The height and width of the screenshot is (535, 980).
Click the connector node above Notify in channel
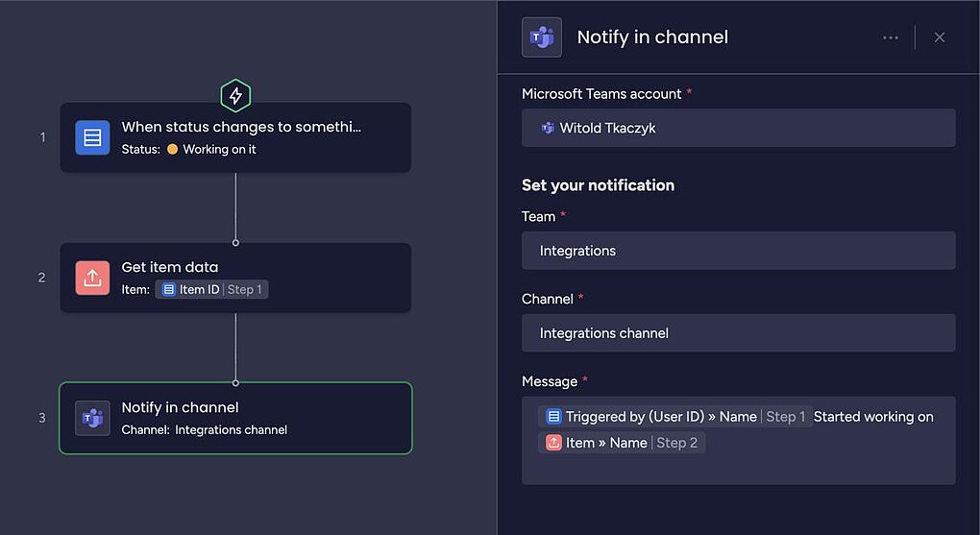coord(235,382)
